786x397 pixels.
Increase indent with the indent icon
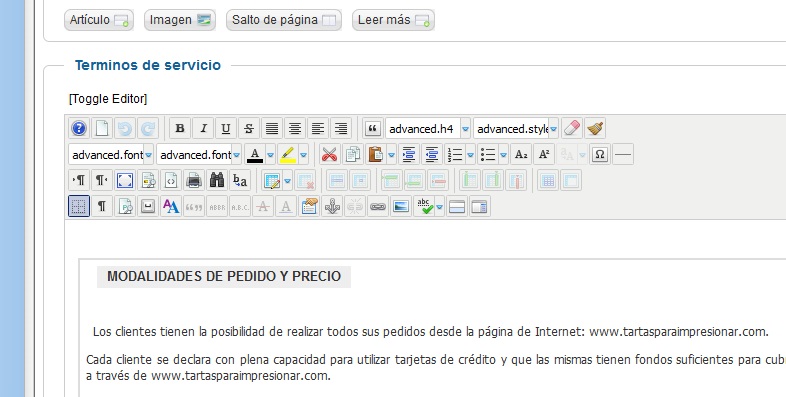409,154
